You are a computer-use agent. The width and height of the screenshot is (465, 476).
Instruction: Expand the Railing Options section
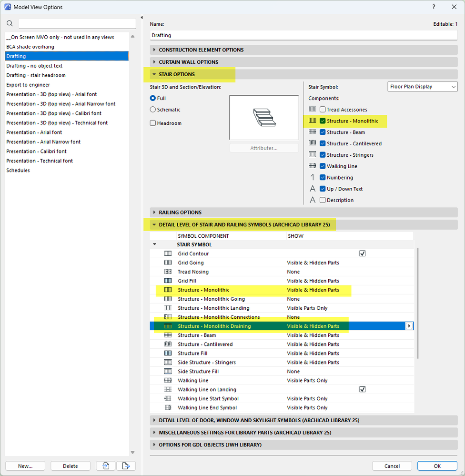pyautogui.click(x=303, y=212)
